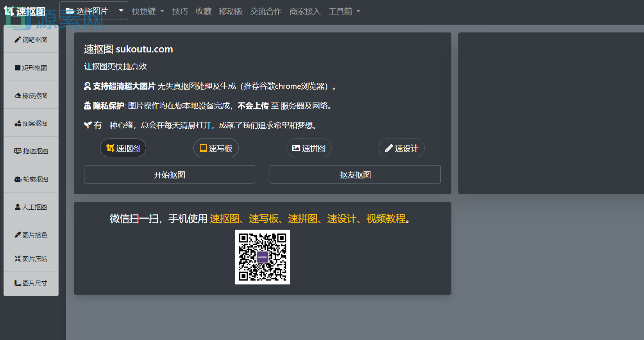This screenshot has height=340, width=644.
Task: Open the 图案抠图 shape cutout tool
Action: pos(31,123)
